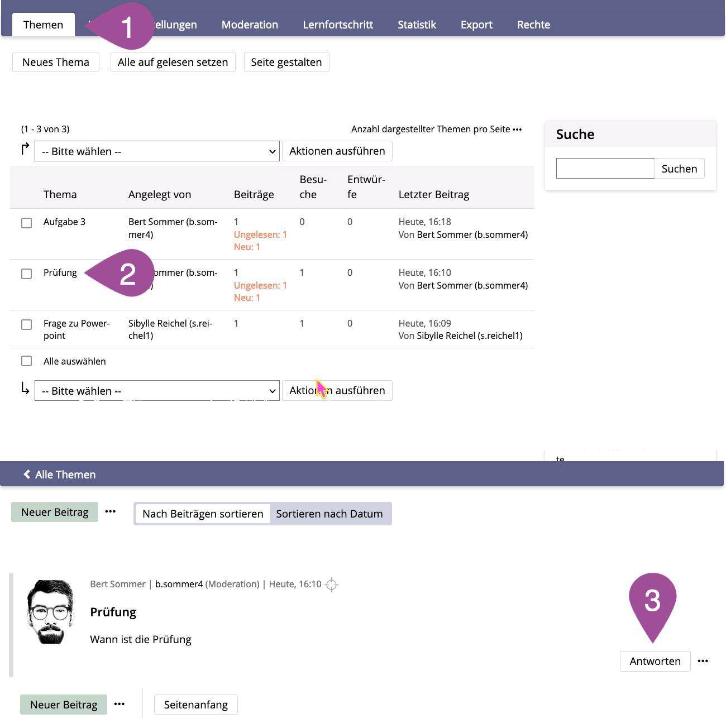Viewport: 726px width, 728px height.
Task: Check the Frage zu Powerpoint checkbox
Action: click(26, 324)
